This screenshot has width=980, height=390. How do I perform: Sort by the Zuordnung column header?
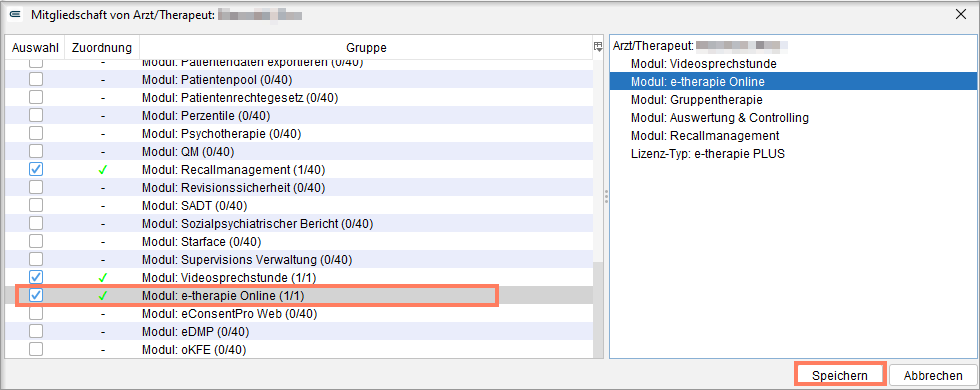coord(102,47)
